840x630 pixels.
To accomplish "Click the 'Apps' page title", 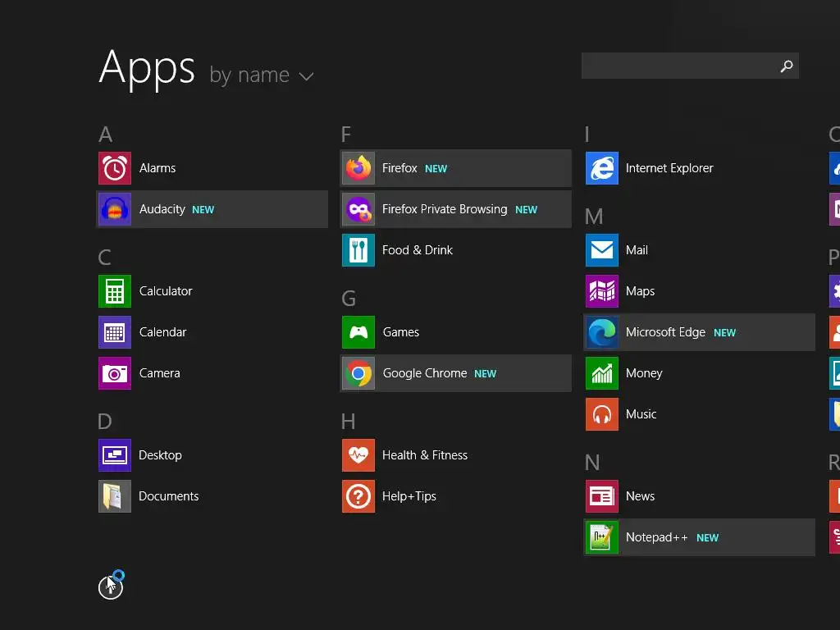I will tap(147, 70).
